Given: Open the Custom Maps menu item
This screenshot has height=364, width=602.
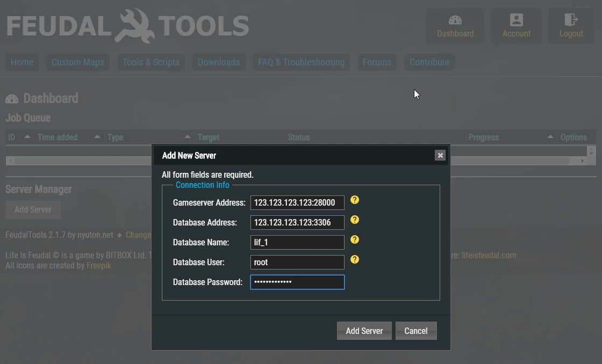Looking at the screenshot, I should point(78,62).
